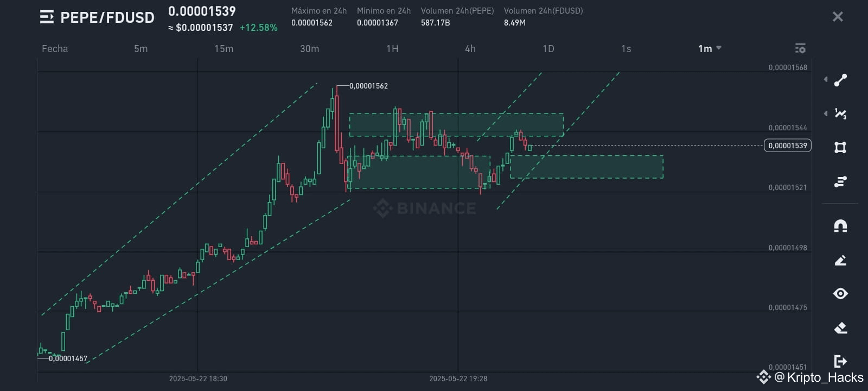868x391 pixels.
Task: Click the 0,00001498 price axis label
Action: click(788, 248)
